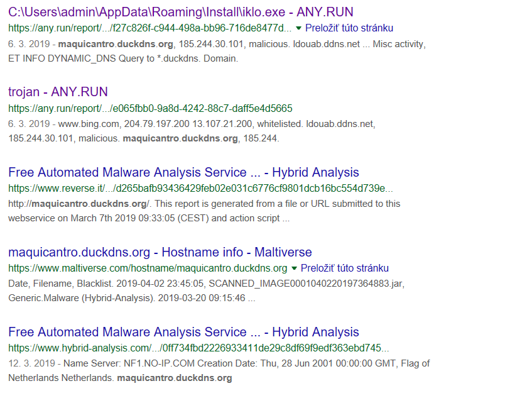Image resolution: width=532 pixels, height=403 pixels.
Task: Click the any.run URL ending f27c826f-c944-498a
Action: click(149, 28)
